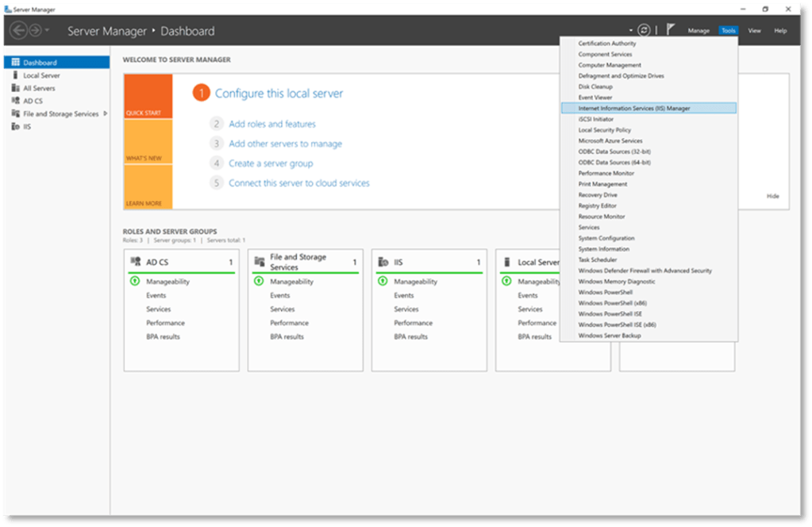The image size is (812, 527).
Task: Click the AD CS tile icon
Action: (135, 262)
